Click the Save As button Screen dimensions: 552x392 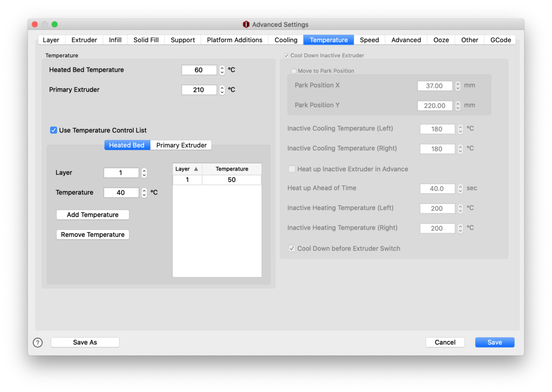coord(85,342)
